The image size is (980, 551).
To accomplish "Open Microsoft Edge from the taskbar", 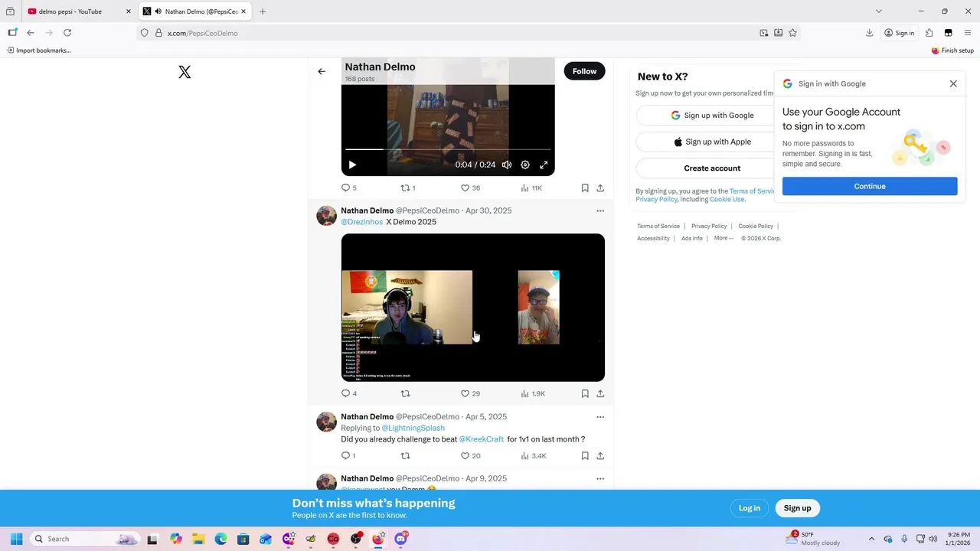I will click(x=221, y=539).
